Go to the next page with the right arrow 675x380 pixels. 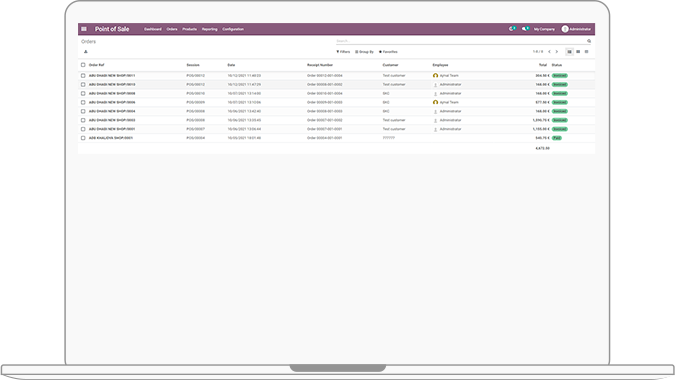pyautogui.click(x=557, y=52)
